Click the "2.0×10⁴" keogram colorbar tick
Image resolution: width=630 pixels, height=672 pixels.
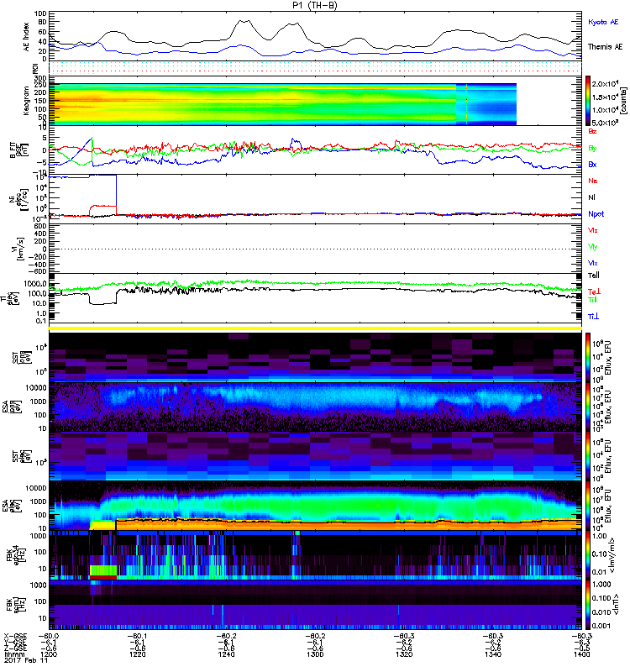point(605,83)
